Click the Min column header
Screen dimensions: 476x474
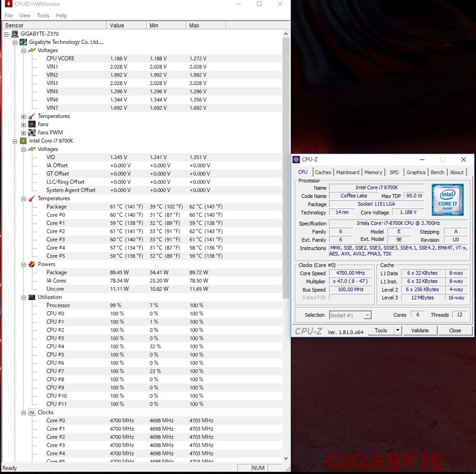pyautogui.click(x=166, y=26)
